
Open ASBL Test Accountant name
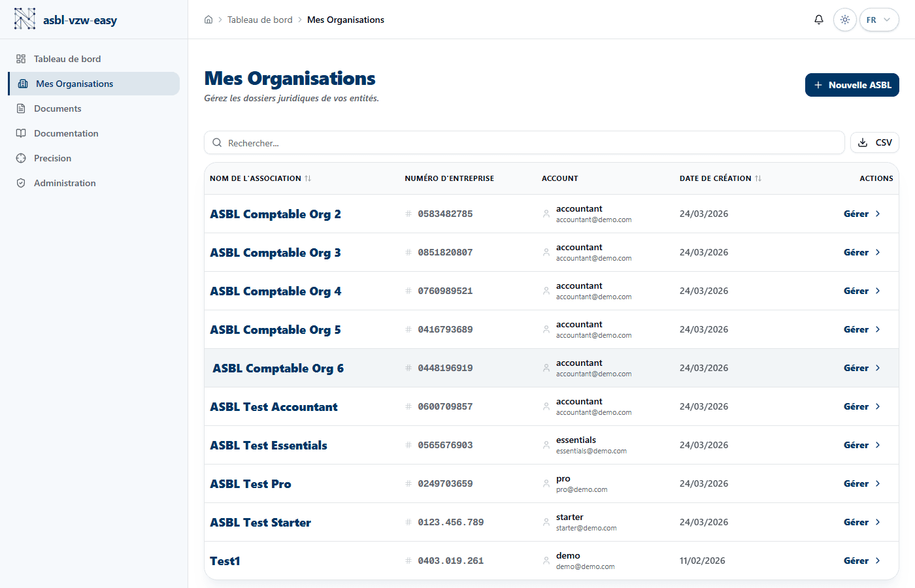(274, 406)
